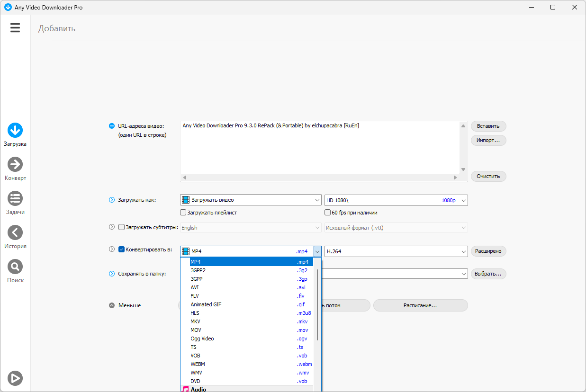The width and height of the screenshot is (586, 392).
Task: Collapse the URL-адреса видео minus icon
Action: (112, 126)
